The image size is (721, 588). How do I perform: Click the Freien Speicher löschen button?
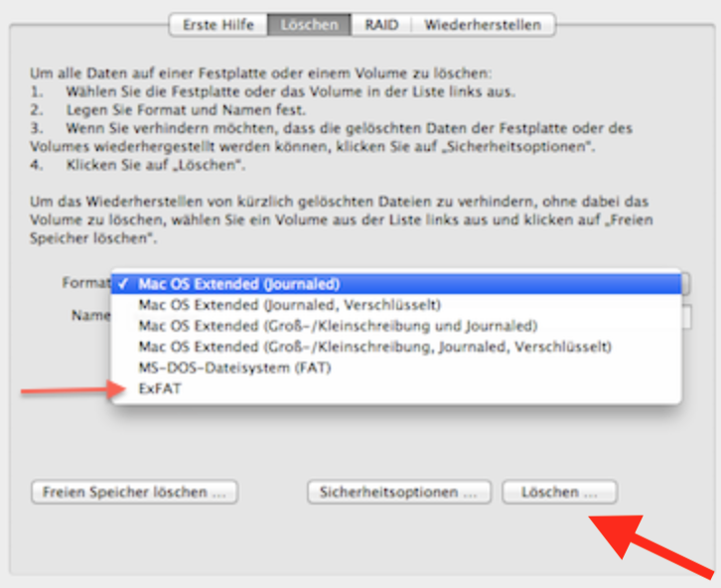coord(134,492)
